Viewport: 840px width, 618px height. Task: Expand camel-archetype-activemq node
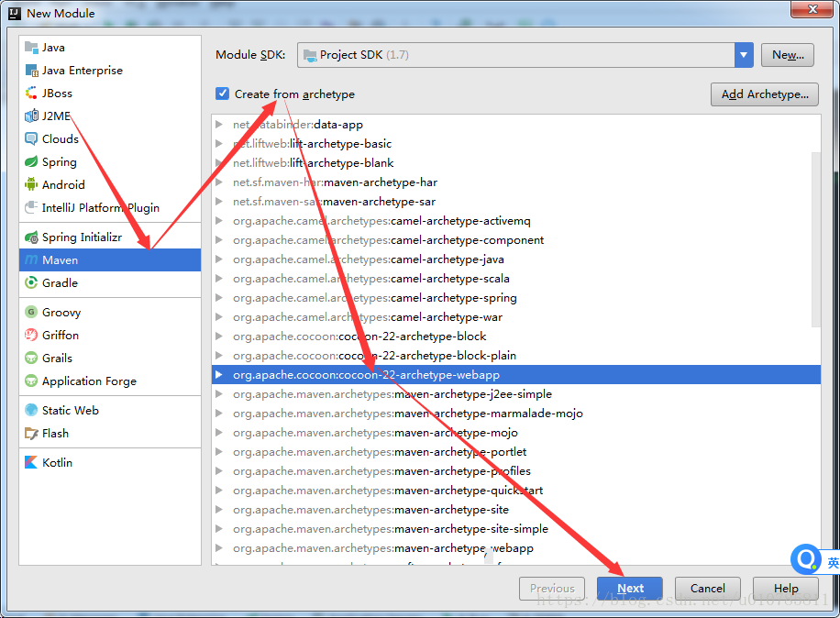tap(219, 221)
